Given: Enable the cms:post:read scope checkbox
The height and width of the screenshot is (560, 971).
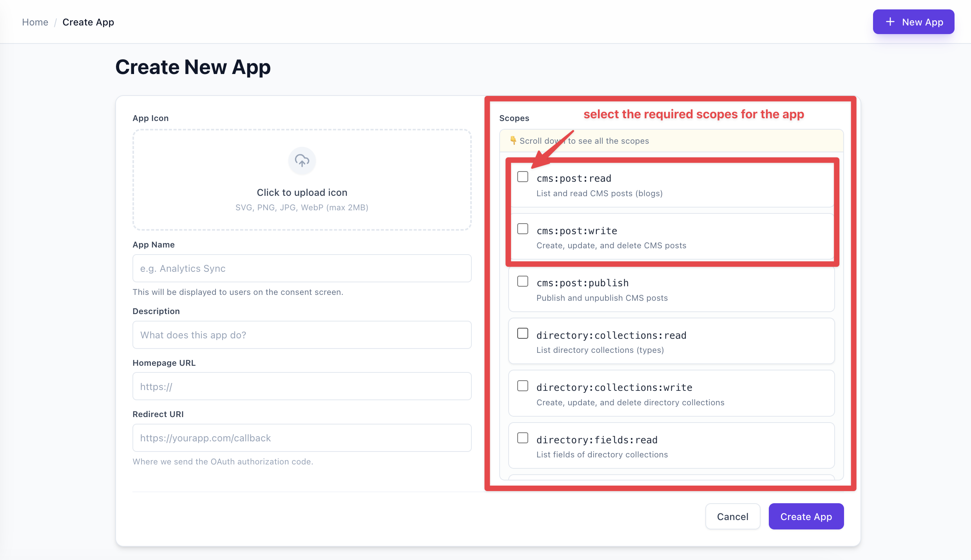Looking at the screenshot, I should 522,177.
